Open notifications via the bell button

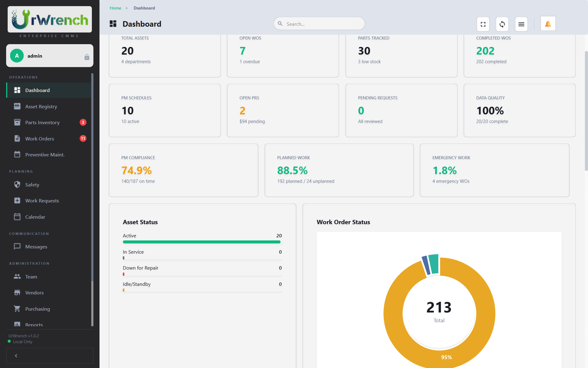(548, 23)
